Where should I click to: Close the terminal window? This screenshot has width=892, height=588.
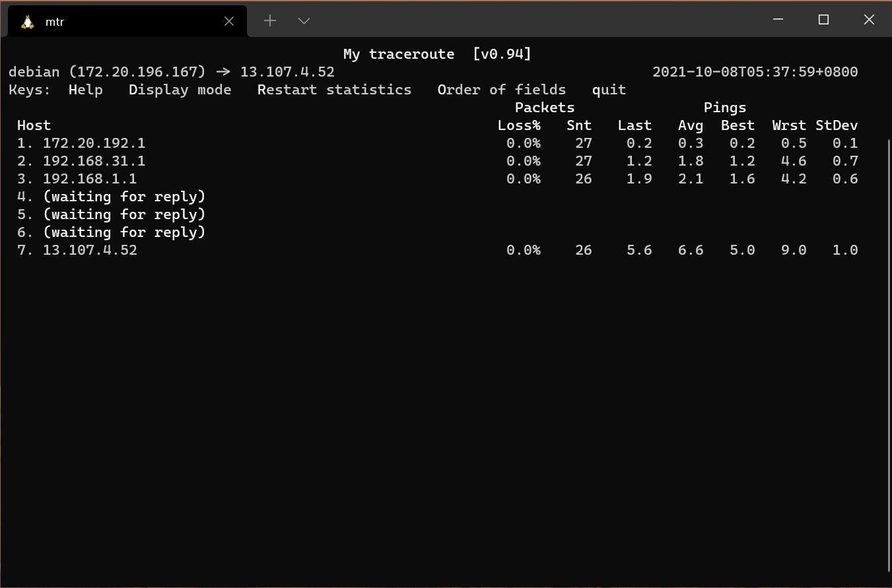pos(869,20)
